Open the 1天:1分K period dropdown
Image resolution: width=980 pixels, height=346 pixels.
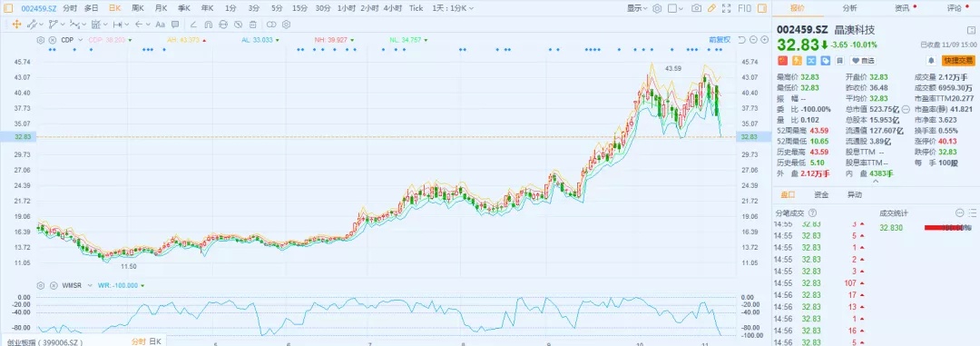[453, 8]
